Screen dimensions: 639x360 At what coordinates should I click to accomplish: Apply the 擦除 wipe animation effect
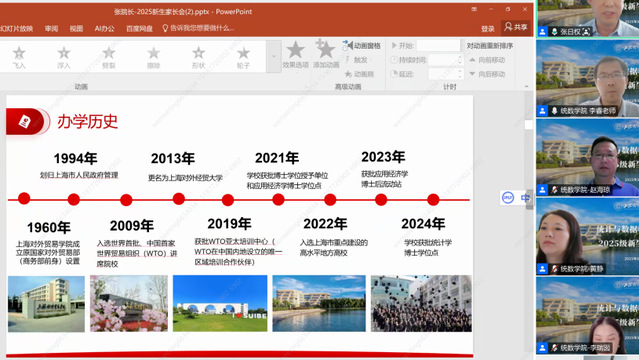click(x=153, y=57)
